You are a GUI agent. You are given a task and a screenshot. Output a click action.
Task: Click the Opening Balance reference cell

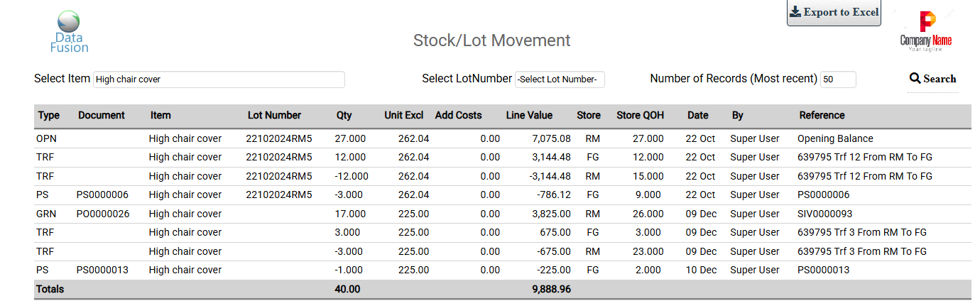tap(835, 138)
